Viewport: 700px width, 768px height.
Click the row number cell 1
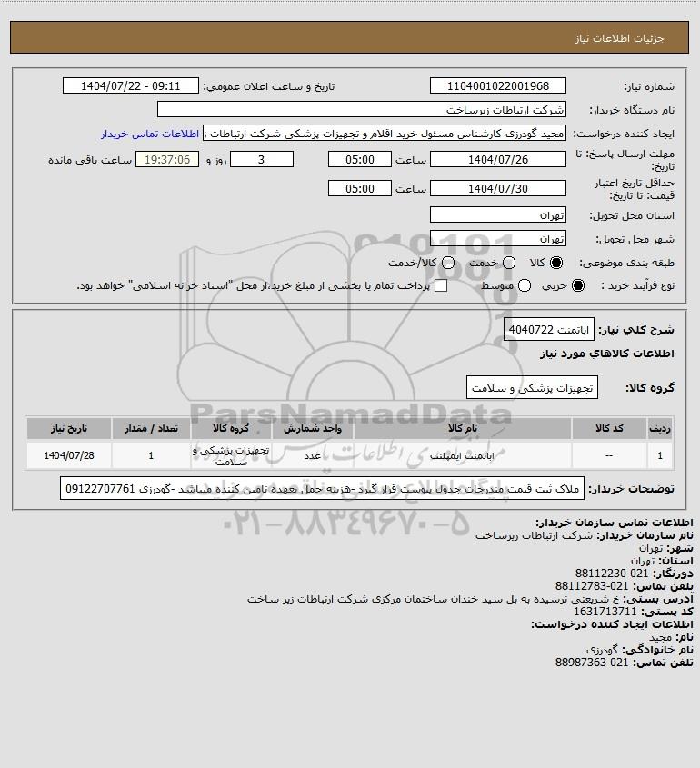(x=660, y=455)
